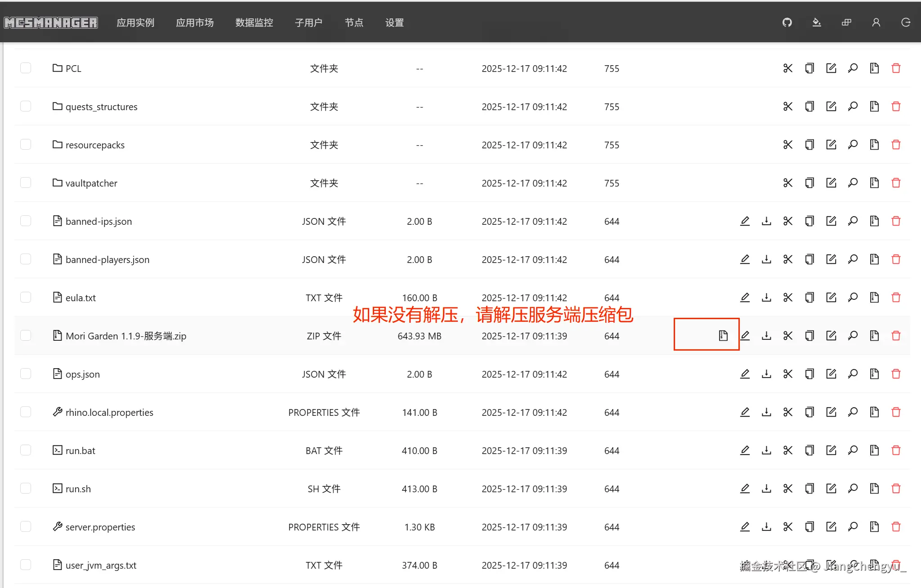The image size is (921, 588).
Task: Copy the ops.json file
Action: coord(809,374)
